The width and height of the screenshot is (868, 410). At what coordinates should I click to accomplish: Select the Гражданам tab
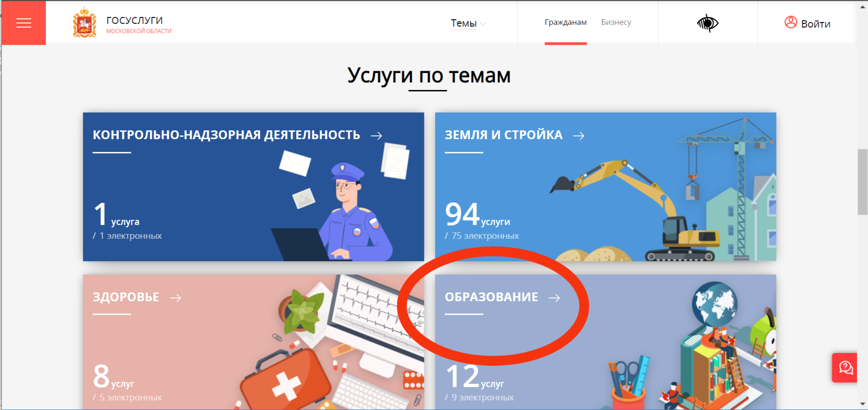point(566,22)
